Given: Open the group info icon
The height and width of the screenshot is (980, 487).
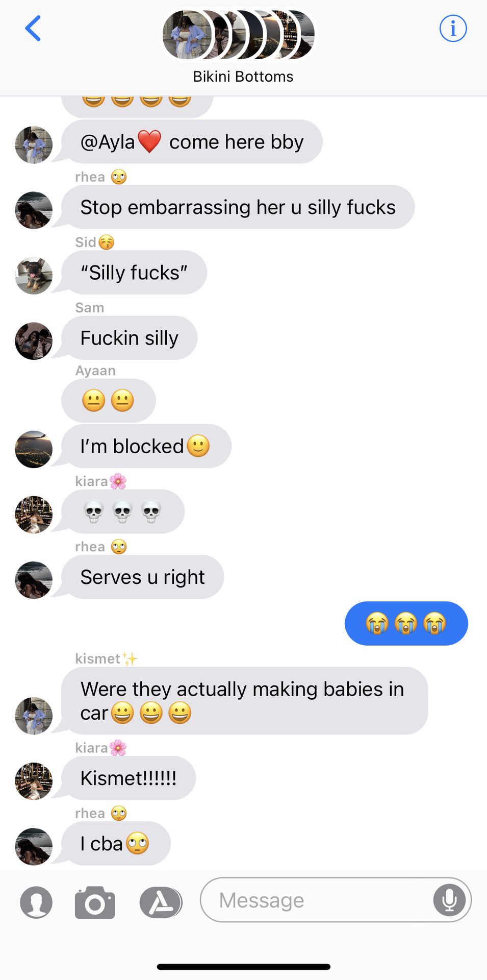Looking at the screenshot, I should pyautogui.click(x=453, y=28).
